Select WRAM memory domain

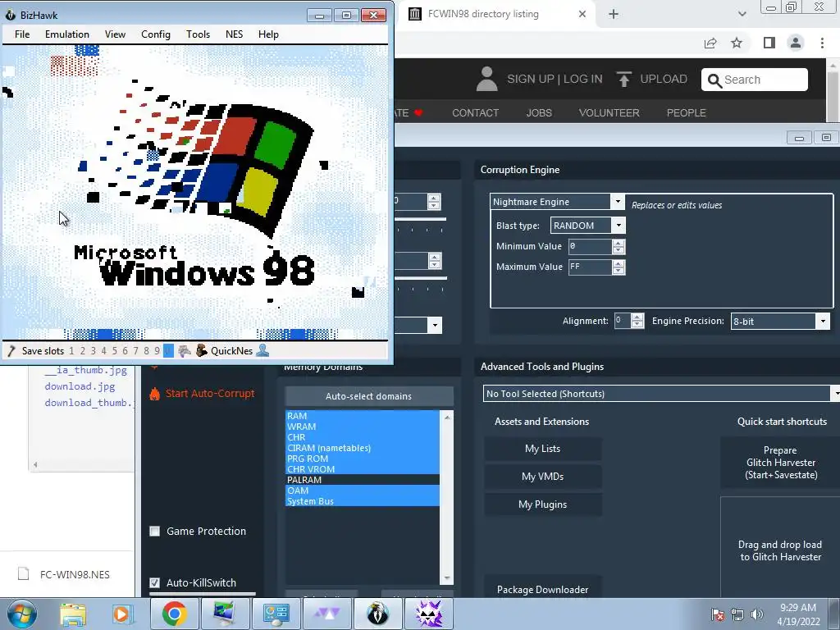(x=363, y=427)
